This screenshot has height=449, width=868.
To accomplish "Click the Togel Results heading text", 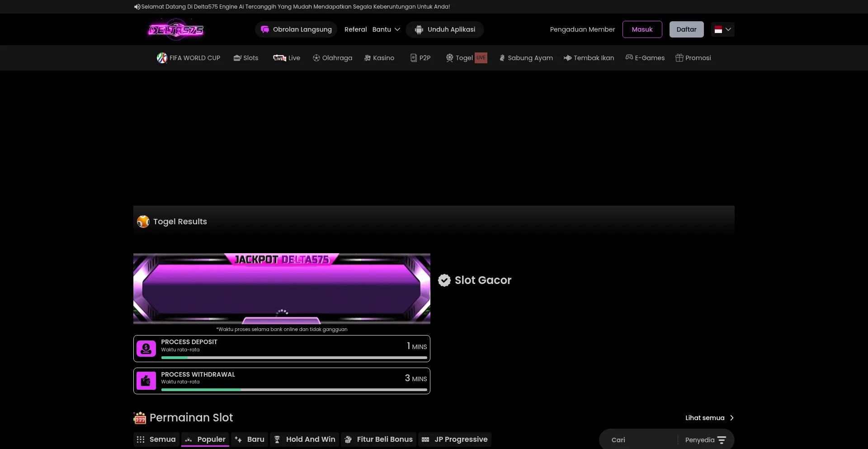I will click(180, 222).
